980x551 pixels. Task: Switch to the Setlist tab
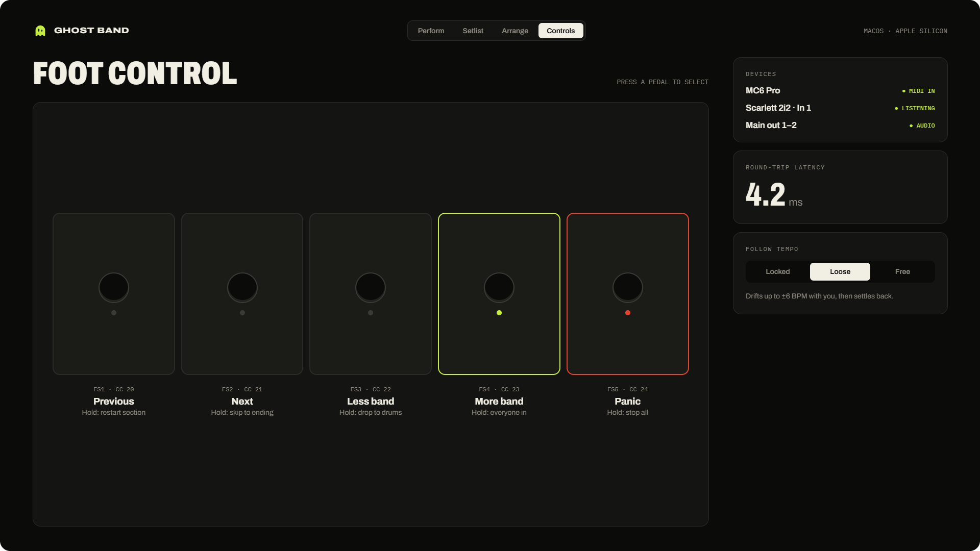point(473,31)
